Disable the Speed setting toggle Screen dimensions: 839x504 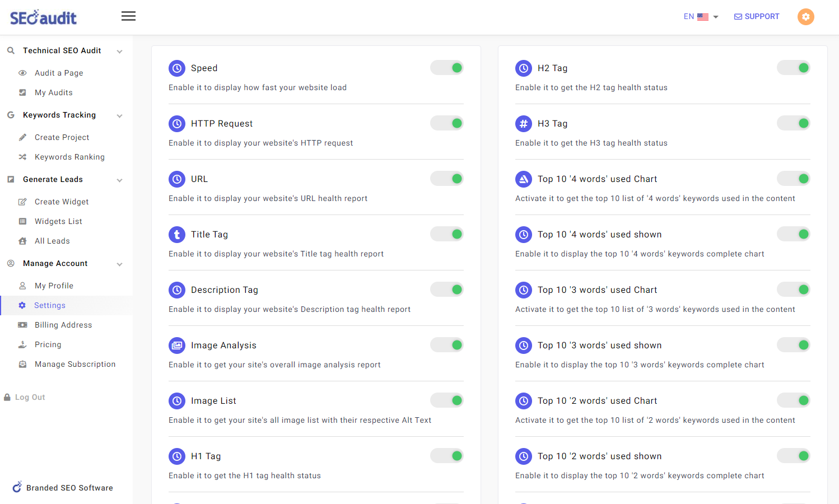[446, 67]
